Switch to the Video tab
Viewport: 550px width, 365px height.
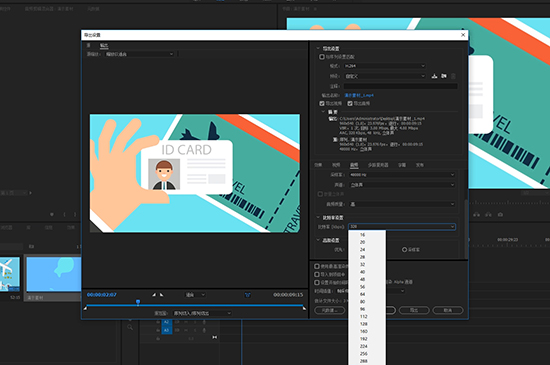336,165
